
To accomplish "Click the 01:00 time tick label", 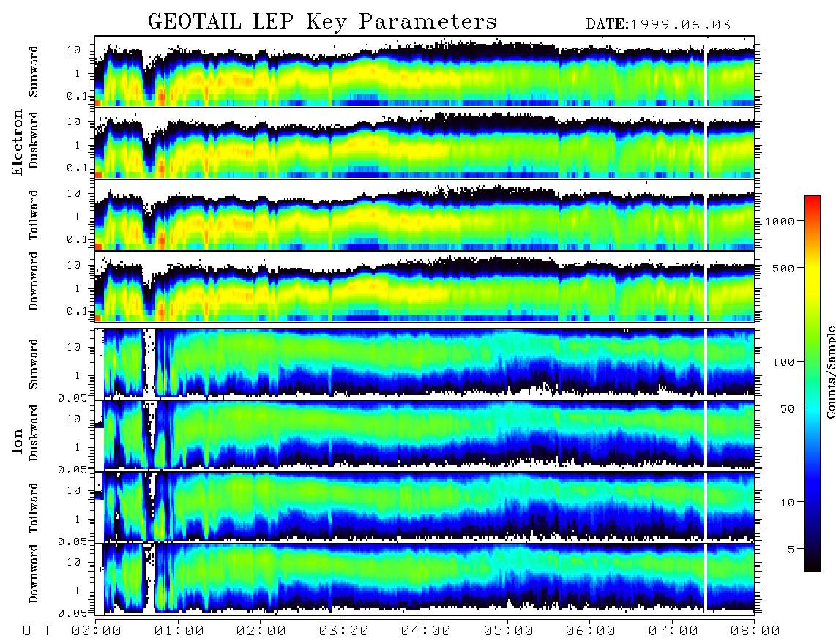I will (179, 632).
